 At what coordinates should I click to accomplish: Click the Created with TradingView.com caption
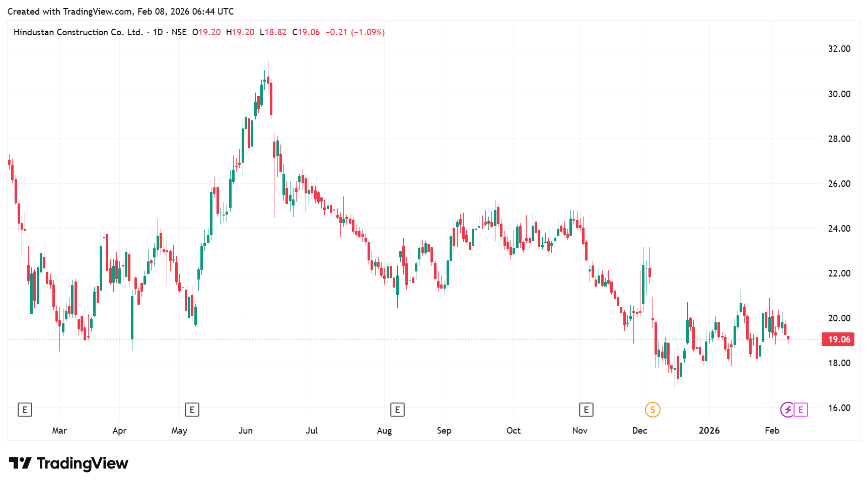tap(120, 12)
